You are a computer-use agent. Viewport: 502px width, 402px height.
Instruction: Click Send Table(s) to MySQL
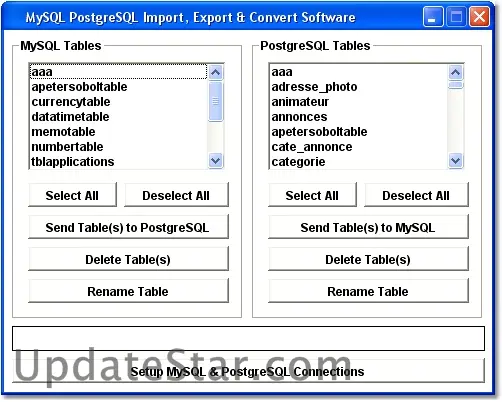(368, 227)
